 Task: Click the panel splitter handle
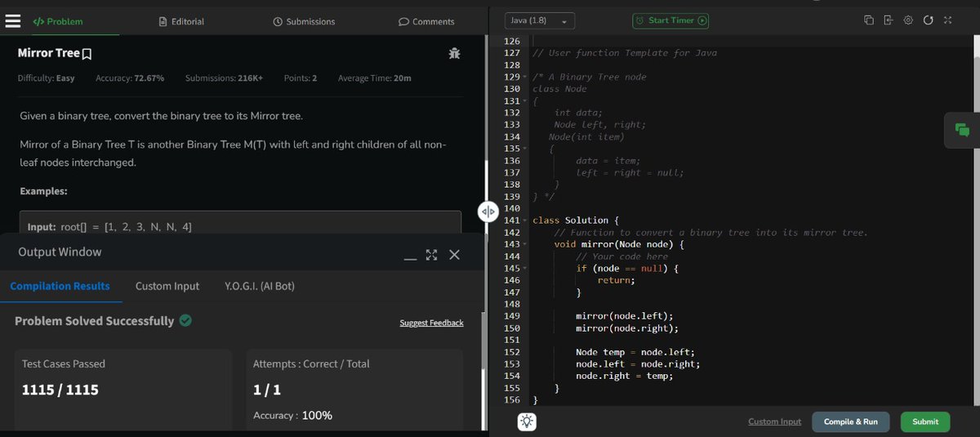pyautogui.click(x=488, y=212)
